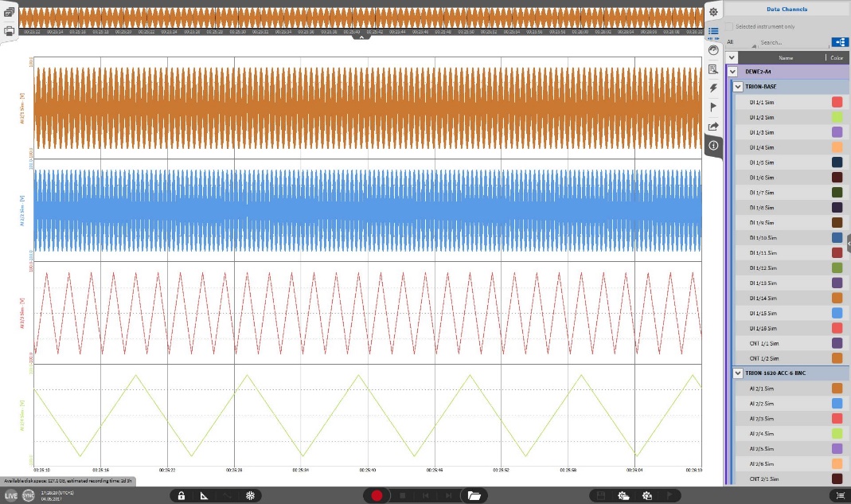This screenshot has width=851, height=504.
Task: Open the gauge instruments panel icon
Action: [713, 50]
